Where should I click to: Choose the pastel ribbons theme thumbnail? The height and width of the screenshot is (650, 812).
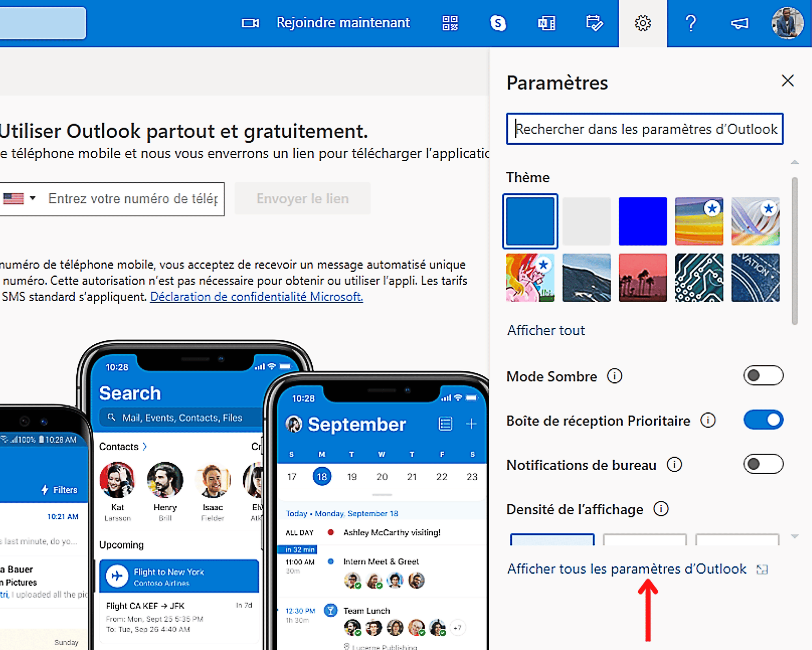click(755, 221)
